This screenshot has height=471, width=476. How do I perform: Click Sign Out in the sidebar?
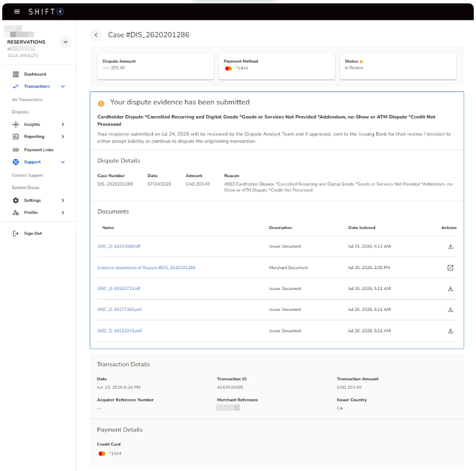33,234
